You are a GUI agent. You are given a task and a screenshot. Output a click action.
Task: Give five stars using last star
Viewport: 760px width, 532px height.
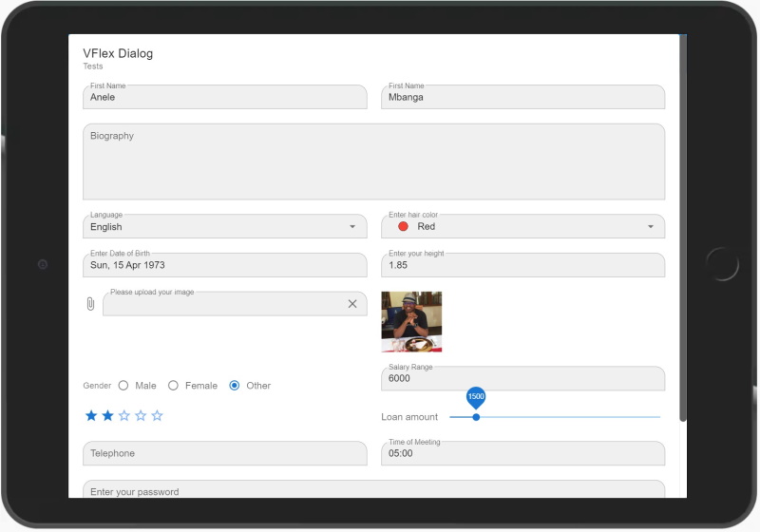pos(157,416)
